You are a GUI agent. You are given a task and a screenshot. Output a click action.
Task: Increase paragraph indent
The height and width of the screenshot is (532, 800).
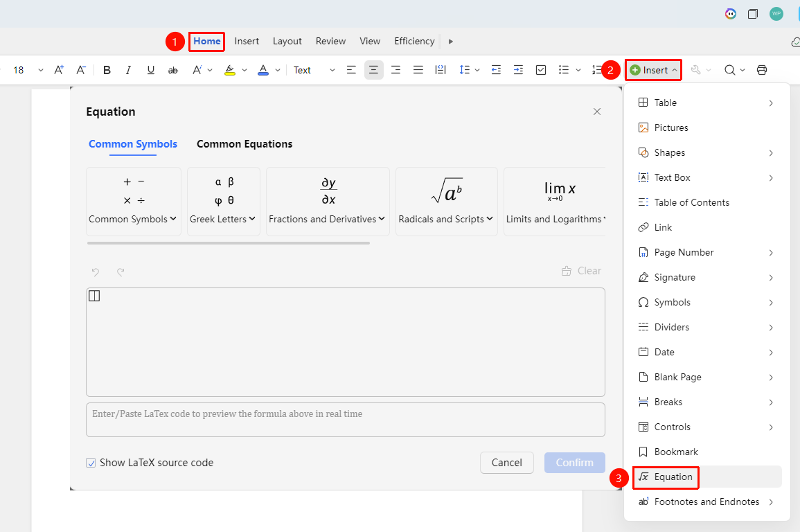[518, 70]
